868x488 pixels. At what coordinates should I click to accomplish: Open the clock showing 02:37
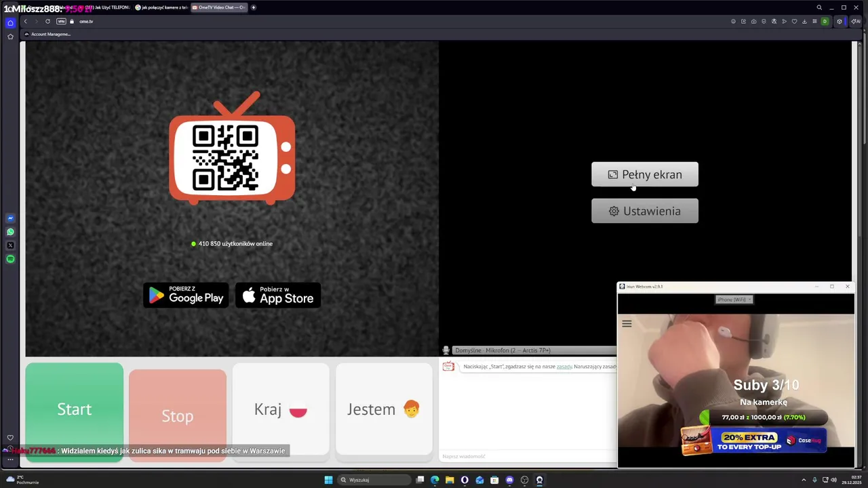[850, 480]
